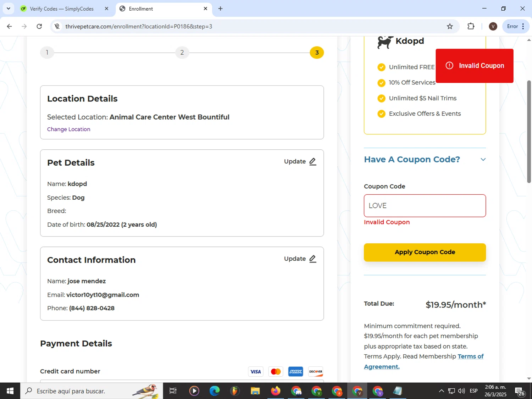Open the taskbar clock and date
Viewport: 532px width, 399px height.
(495, 391)
